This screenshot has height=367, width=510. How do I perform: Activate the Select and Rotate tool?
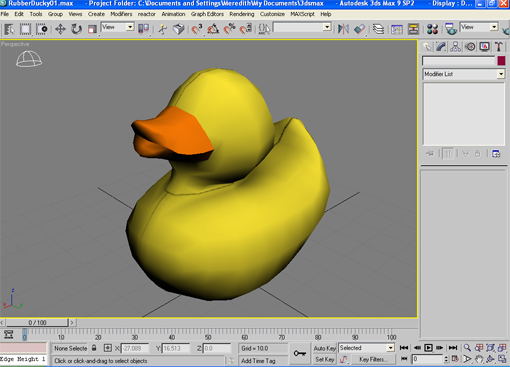[x=76, y=29]
